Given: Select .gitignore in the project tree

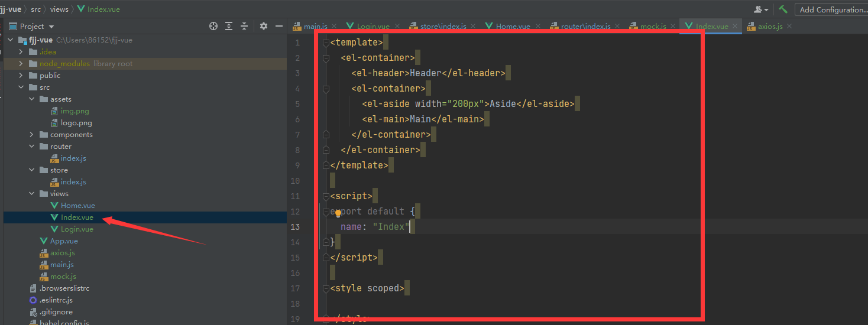Looking at the screenshot, I should point(56,312).
